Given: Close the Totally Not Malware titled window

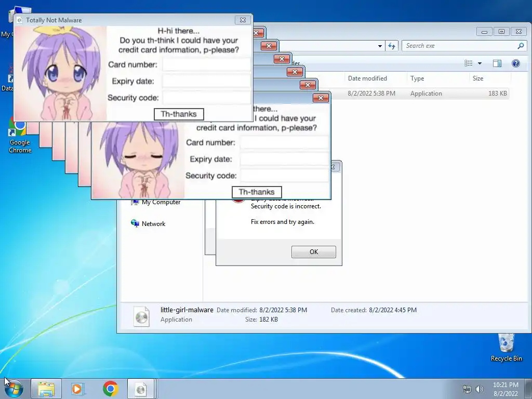Looking at the screenshot, I should [x=243, y=20].
